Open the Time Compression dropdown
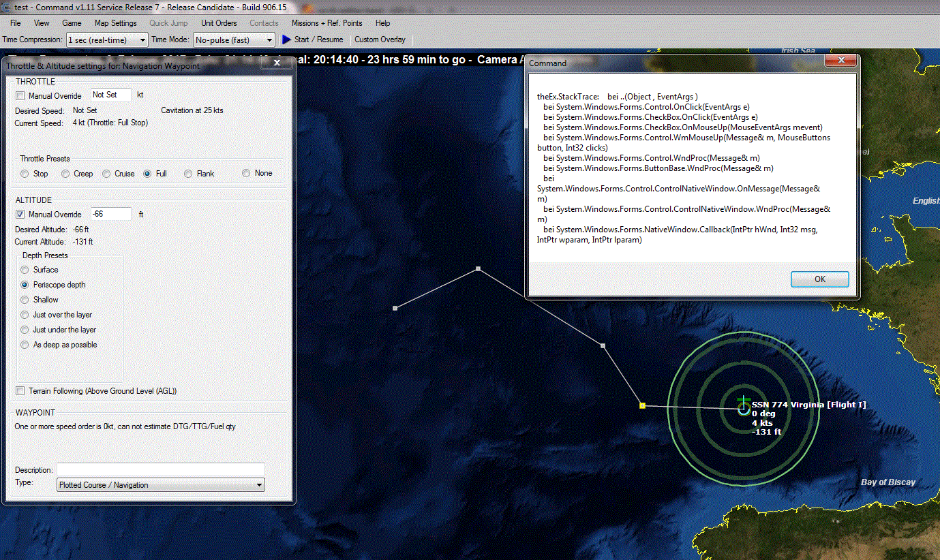The image size is (940, 560). pos(107,40)
